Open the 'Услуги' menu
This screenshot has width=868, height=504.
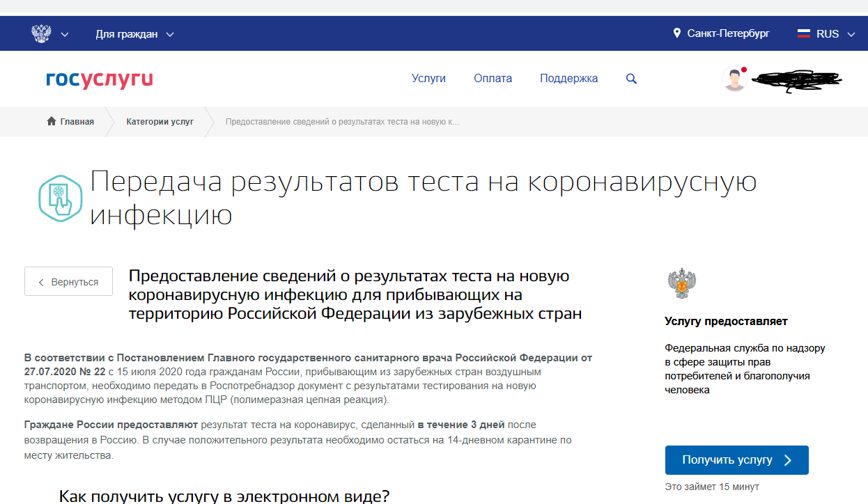pyautogui.click(x=428, y=79)
